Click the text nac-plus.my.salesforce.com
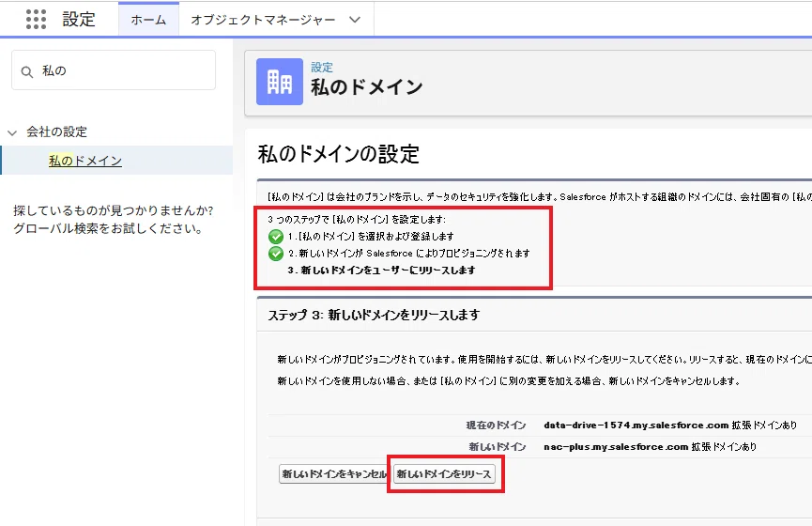The width and height of the screenshot is (812, 526). click(x=616, y=447)
